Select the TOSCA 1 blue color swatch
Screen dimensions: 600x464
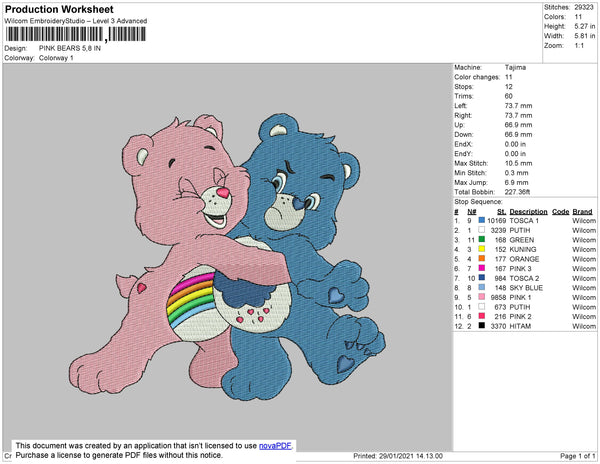tap(482, 220)
